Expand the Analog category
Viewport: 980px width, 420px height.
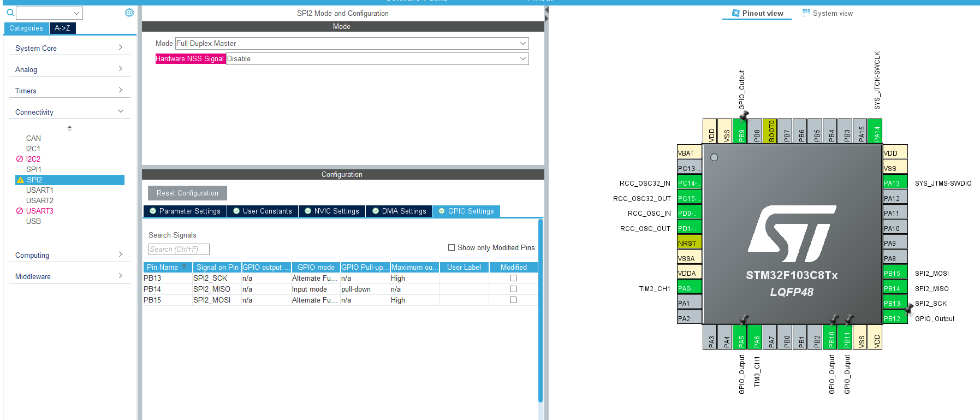click(x=70, y=69)
